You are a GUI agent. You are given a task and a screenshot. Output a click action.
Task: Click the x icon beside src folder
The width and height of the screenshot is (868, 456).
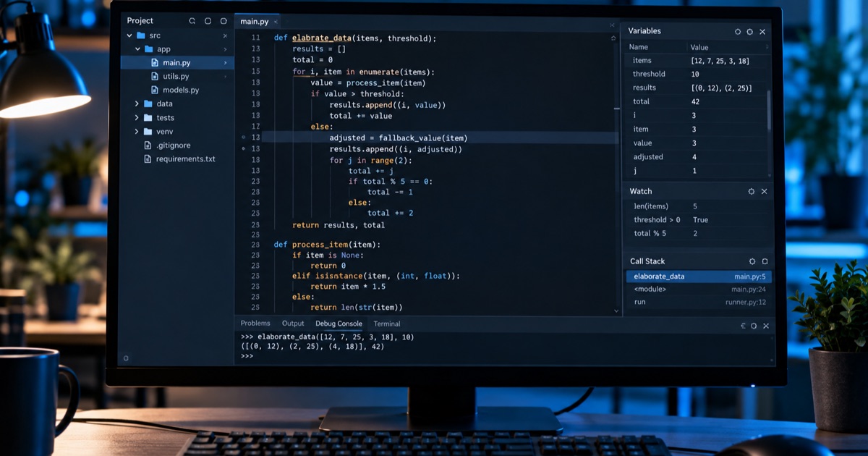[225, 35]
